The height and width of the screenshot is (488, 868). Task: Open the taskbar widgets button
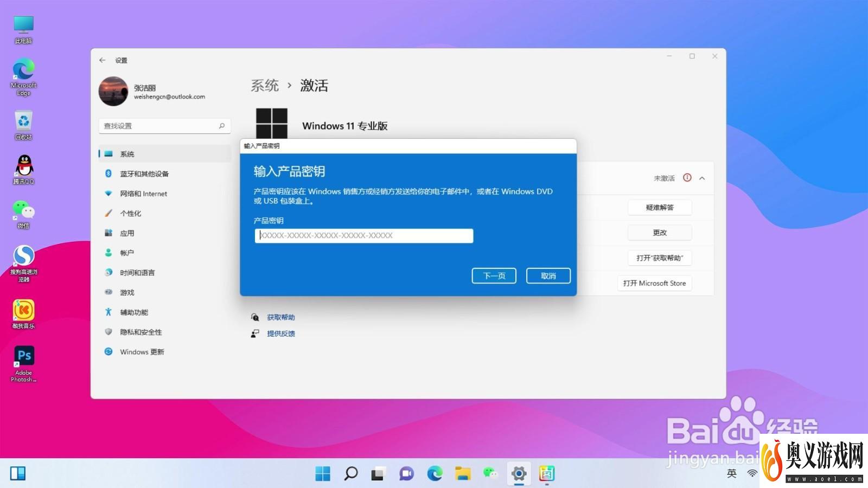tap(18, 473)
